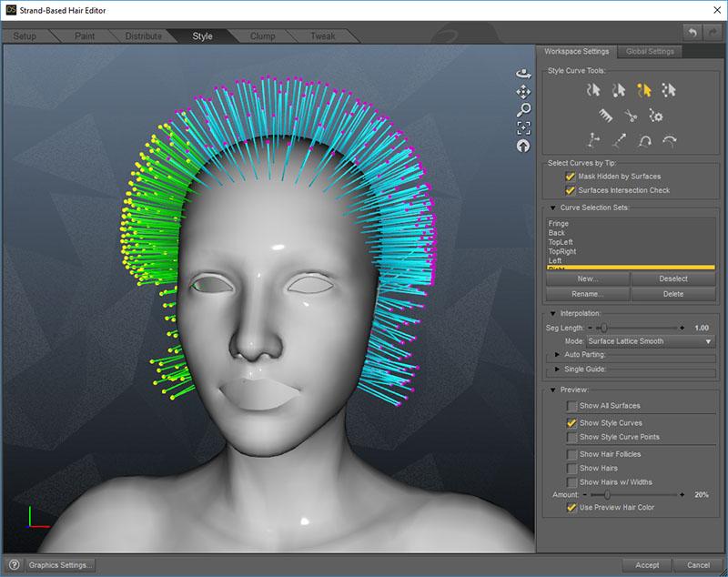The height and width of the screenshot is (577, 728).
Task: Switch to the Clump tab
Action: [263, 36]
